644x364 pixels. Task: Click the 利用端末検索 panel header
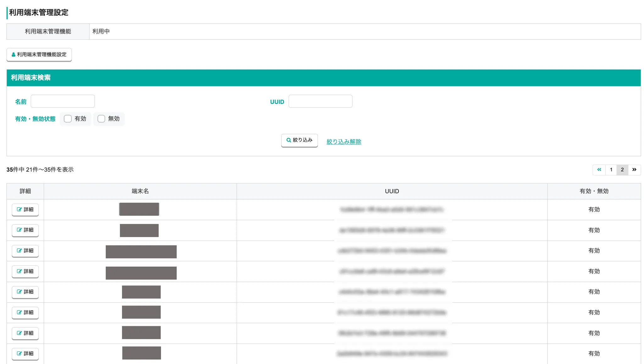[x=324, y=78]
